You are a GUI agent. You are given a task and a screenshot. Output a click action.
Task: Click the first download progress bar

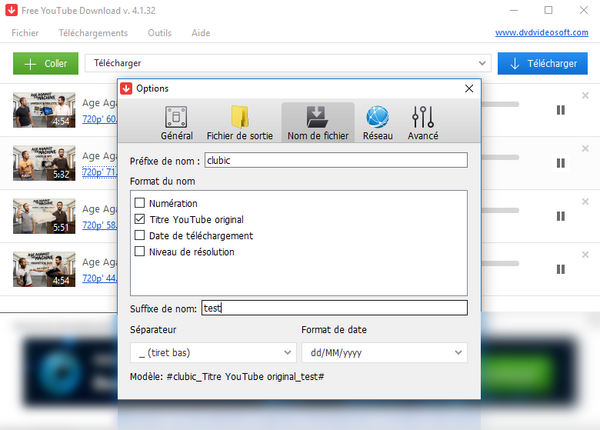pos(500,104)
